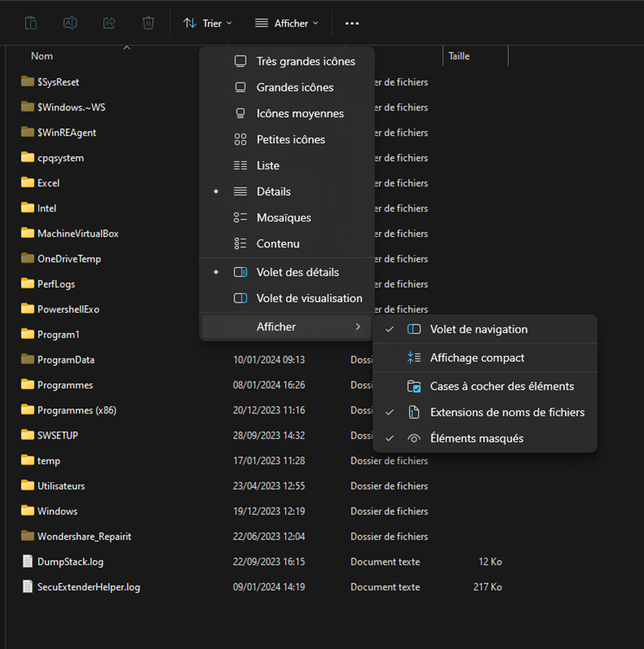Expand the Afficher submenu arrow
Screen dimensions: 644x649
pyautogui.click(x=358, y=327)
